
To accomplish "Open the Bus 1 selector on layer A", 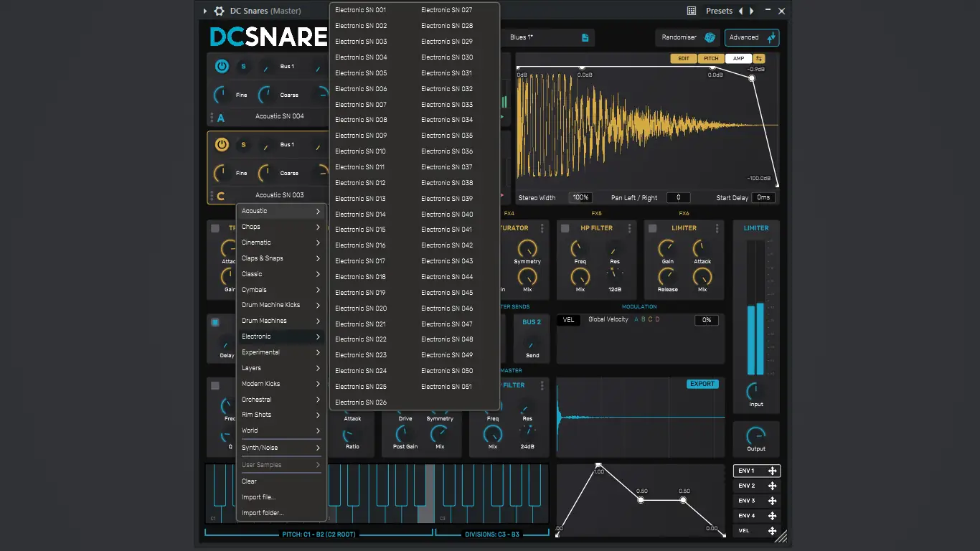I will [x=287, y=66].
